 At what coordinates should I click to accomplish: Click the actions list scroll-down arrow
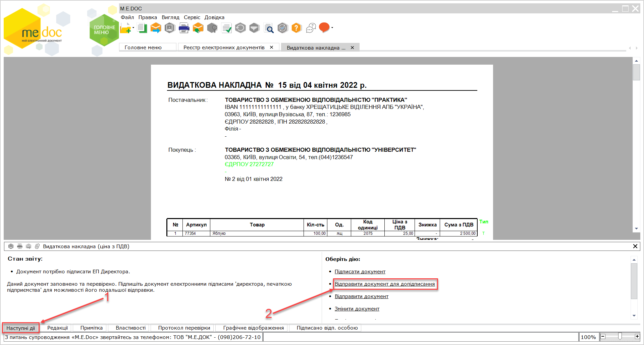click(x=634, y=316)
